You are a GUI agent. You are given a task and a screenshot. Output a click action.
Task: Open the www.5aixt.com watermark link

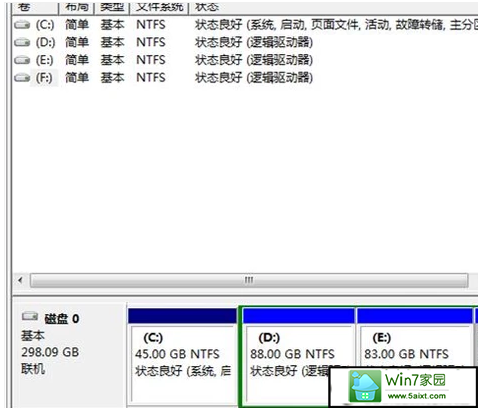click(417, 396)
